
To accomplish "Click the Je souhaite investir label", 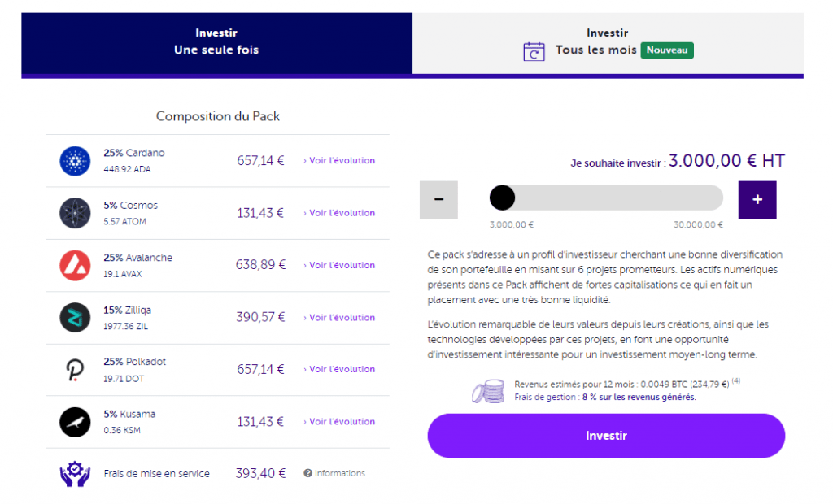I will coord(617,163).
